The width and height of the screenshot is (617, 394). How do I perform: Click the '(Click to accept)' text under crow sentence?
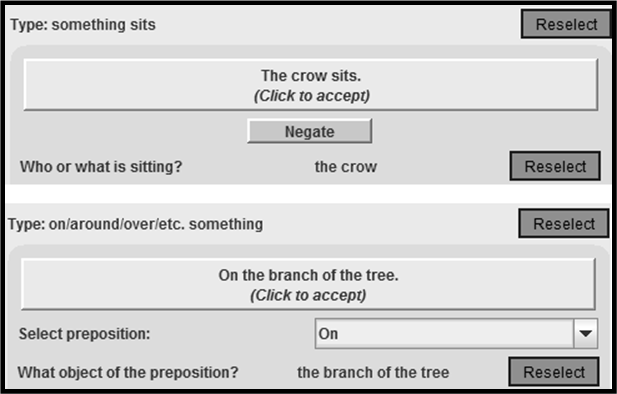click(312, 96)
